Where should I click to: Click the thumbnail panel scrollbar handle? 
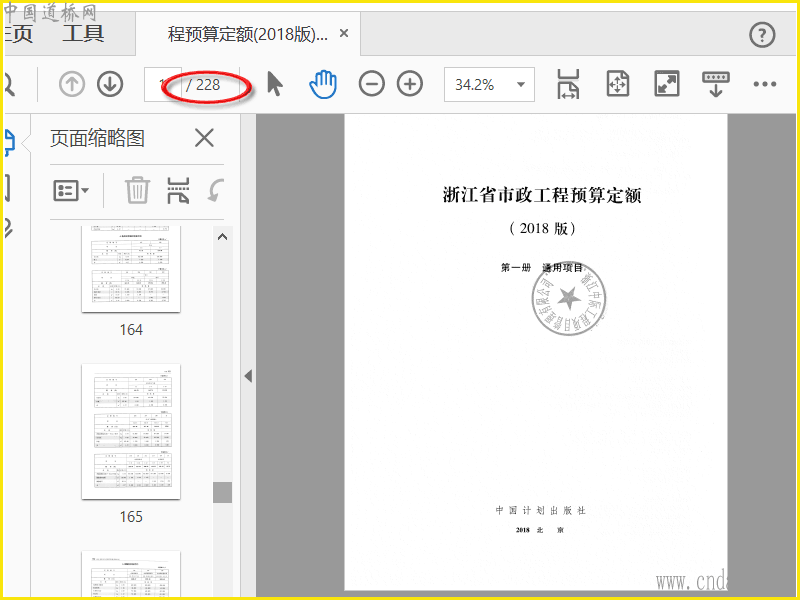coord(222,492)
